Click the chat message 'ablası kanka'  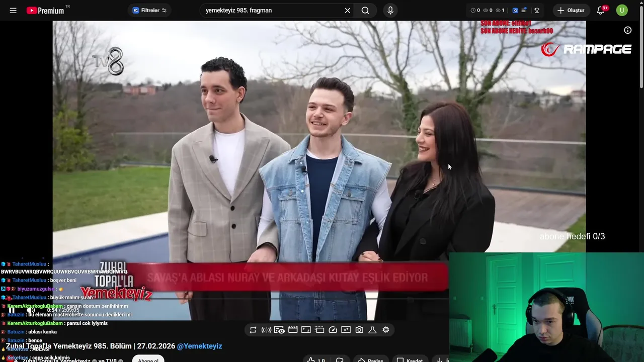pos(43,332)
